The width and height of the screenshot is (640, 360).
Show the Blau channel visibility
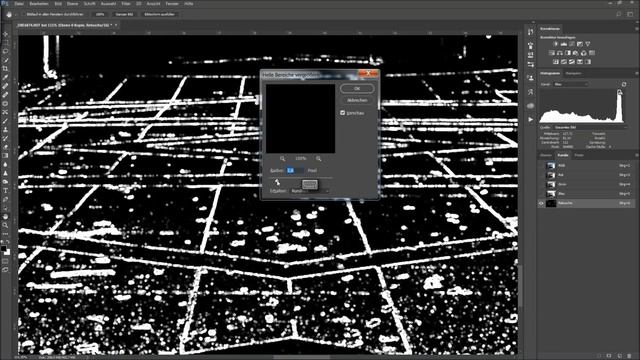(541, 193)
